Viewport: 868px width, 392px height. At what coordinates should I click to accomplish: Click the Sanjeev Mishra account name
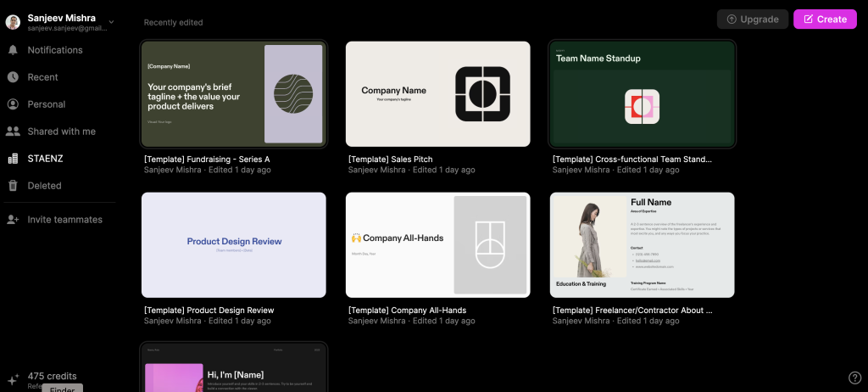(61, 18)
